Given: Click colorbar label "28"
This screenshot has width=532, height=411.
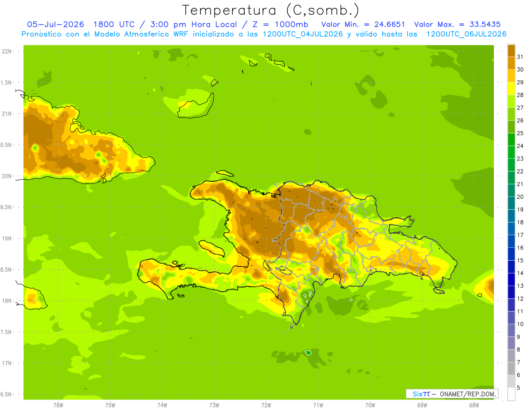Looking at the screenshot, I should pos(520,95).
